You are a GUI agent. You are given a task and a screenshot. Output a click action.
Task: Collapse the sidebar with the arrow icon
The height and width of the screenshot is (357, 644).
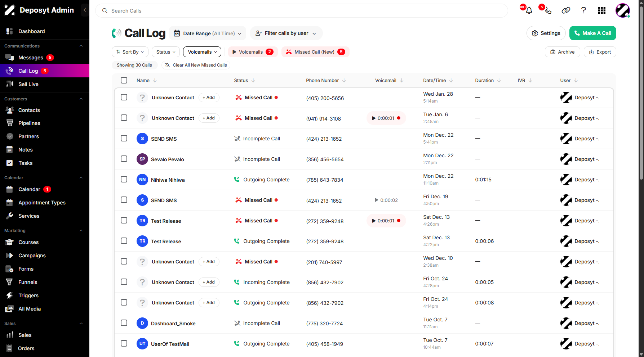pyautogui.click(x=85, y=10)
